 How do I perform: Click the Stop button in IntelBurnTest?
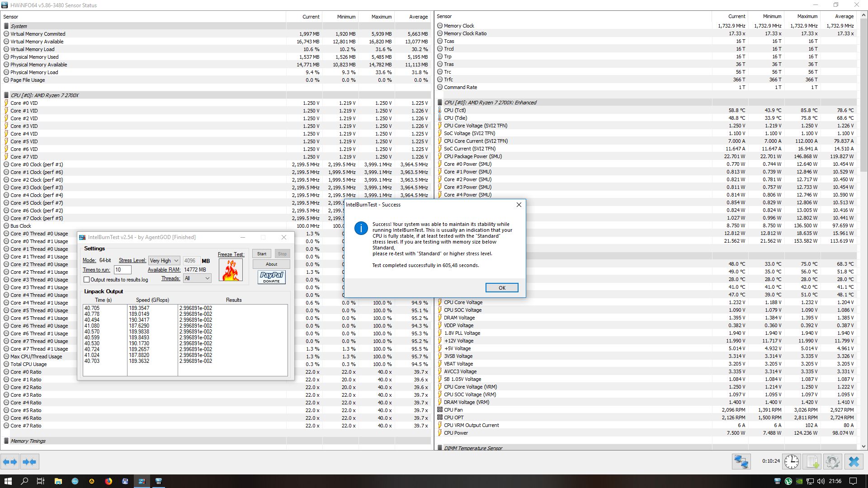click(x=282, y=253)
